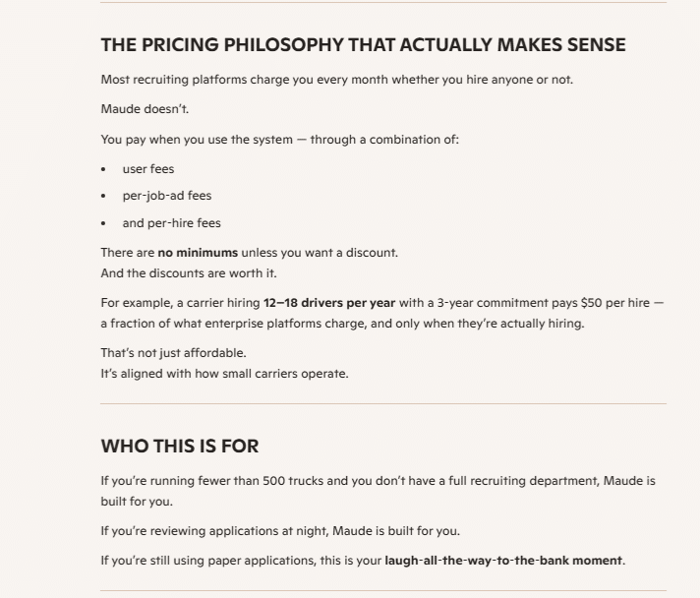This screenshot has height=598, width=700.
Task: Click the bold "12–18 drivers per year" text
Action: pos(329,303)
